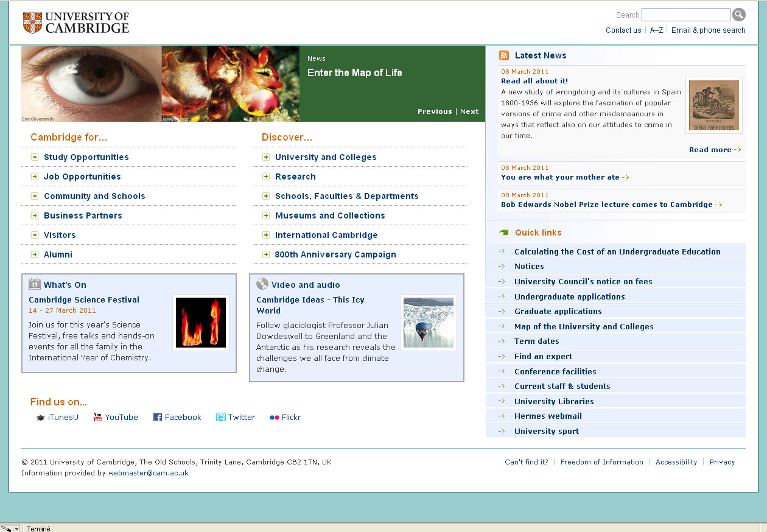This screenshot has height=532, width=767.
Task: Click the arrow icon beside Find an expert
Action: (502, 357)
